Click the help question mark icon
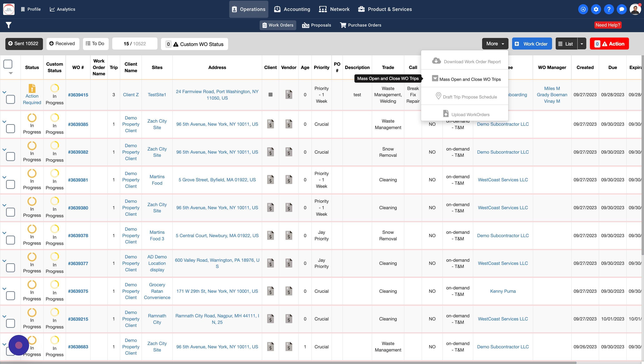The width and height of the screenshot is (644, 364). pos(609,9)
